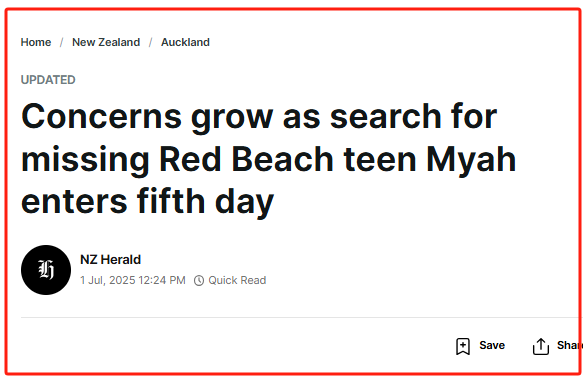Click the slash separator before Auckland
The height and width of the screenshot is (377, 583).
[x=151, y=42]
